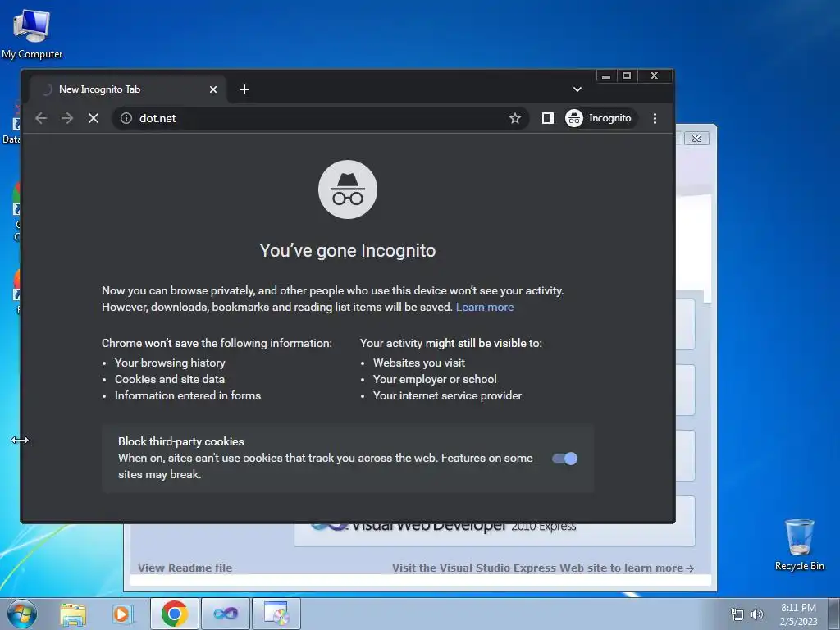
Task: Click "Cookies and site data" list item
Action: [x=170, y=379]
